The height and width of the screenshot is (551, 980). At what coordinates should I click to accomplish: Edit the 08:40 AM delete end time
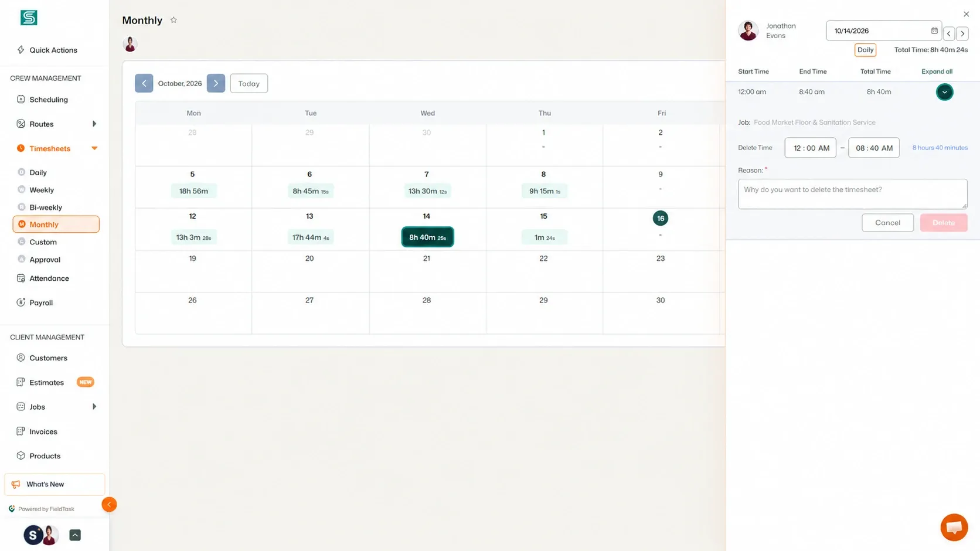(x=874, y=148)
